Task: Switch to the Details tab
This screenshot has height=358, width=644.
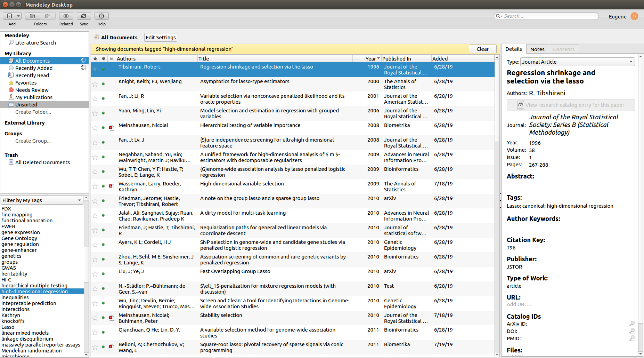Action: [x=513, y=49]
